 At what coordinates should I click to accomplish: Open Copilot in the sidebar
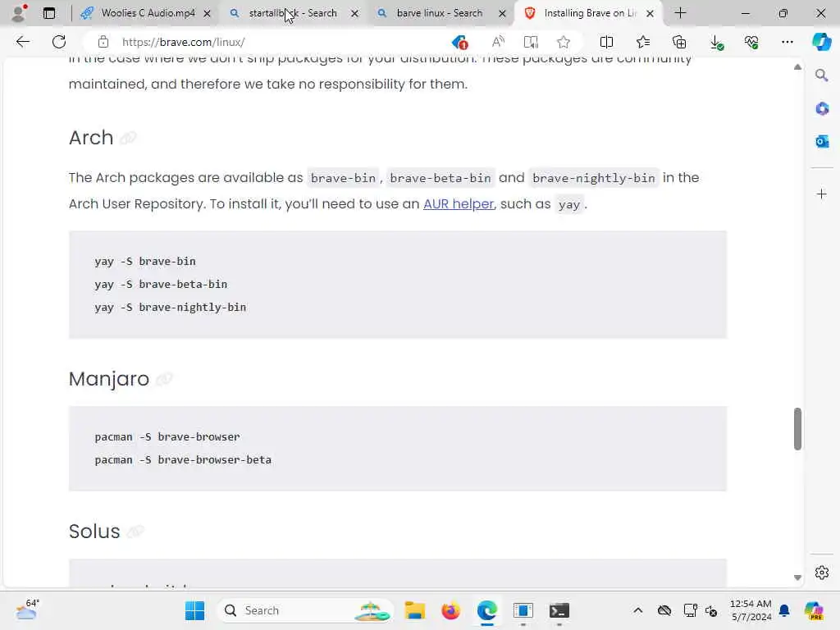point(821,42)
